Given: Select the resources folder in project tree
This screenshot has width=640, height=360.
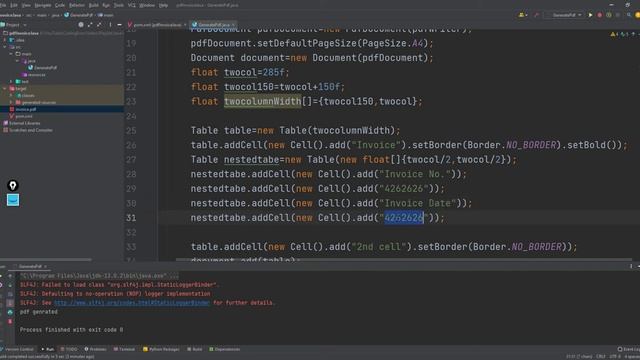Looking at the screenshot, I should pyautogui.click(x=34, y=75).
